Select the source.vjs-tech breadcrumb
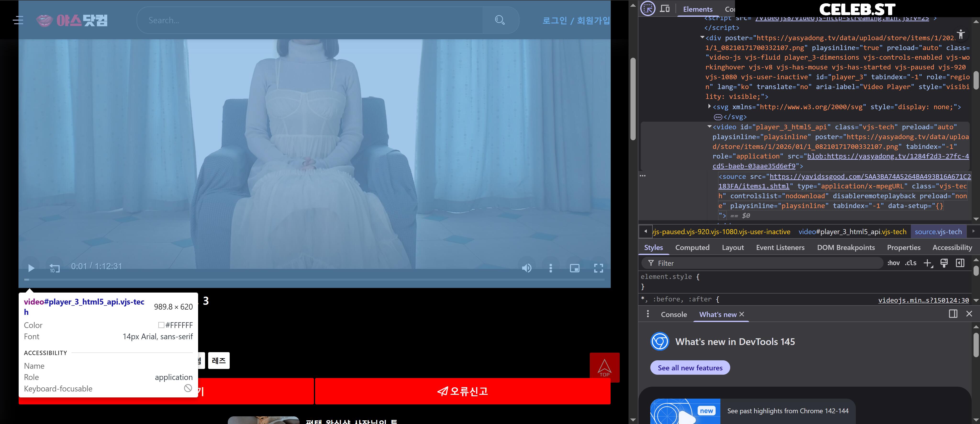 pyautogui.click(x=938, y=232)
